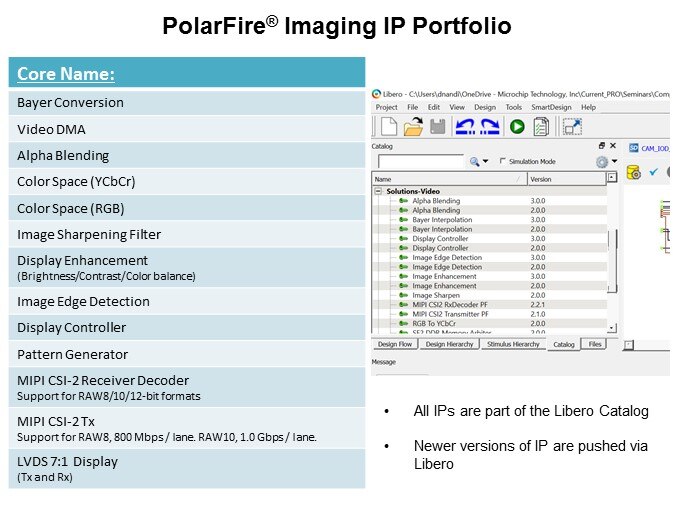Open the Catalog settings gear dropdown
The height and width of the screenshot is (506, 675).
pyautogui.click(x=602, y=161)
